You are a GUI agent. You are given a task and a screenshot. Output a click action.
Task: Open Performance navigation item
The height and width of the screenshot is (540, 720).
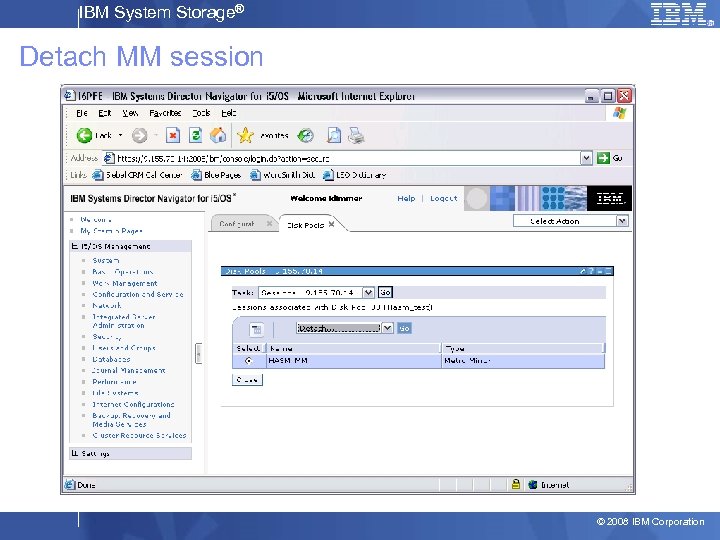click(114, 382)
